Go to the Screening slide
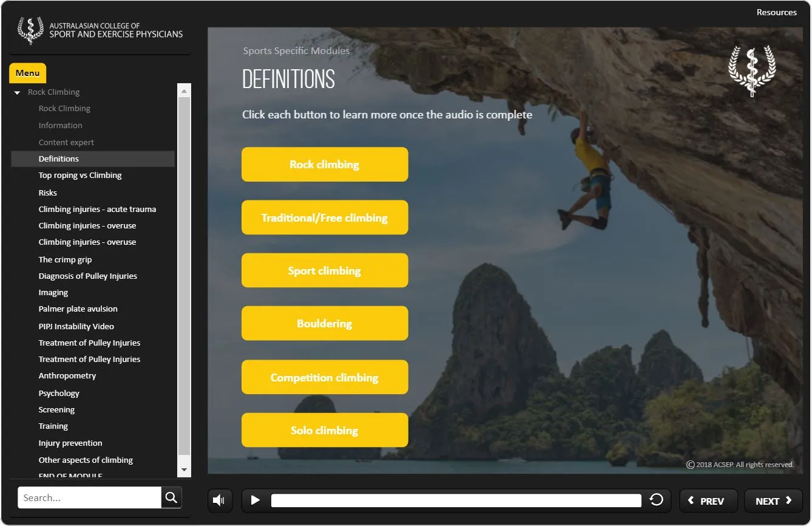The image size is (812, 526). [56, 409]
